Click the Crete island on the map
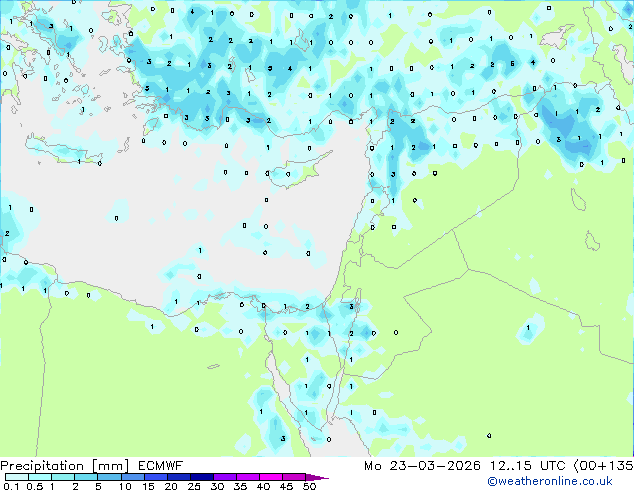Screen dimensions: 634x490 tap(64, 150)
